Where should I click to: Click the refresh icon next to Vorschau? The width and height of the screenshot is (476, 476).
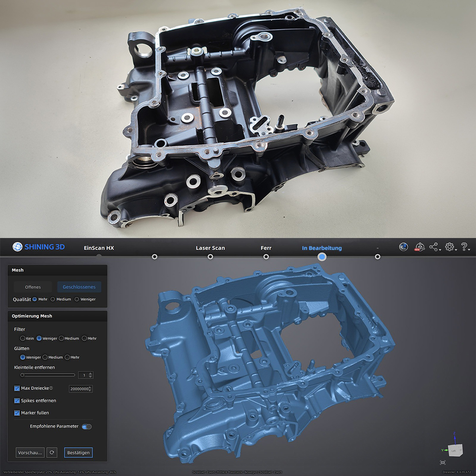[x=52, y=453]
